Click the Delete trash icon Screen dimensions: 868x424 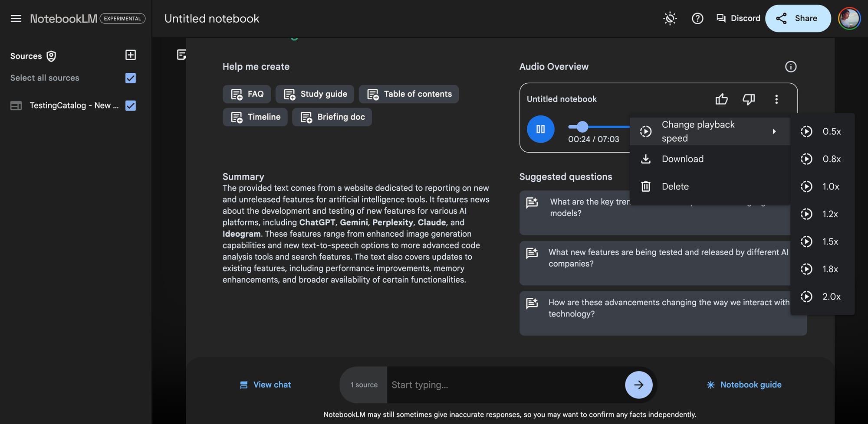[x=646, y=186]
